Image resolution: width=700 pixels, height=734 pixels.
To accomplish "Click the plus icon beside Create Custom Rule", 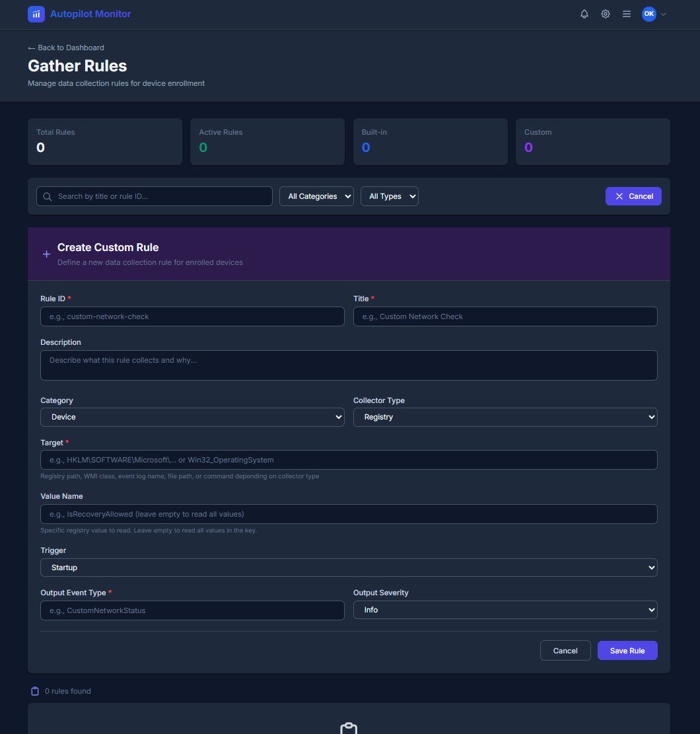I will (x=46, y=254).
